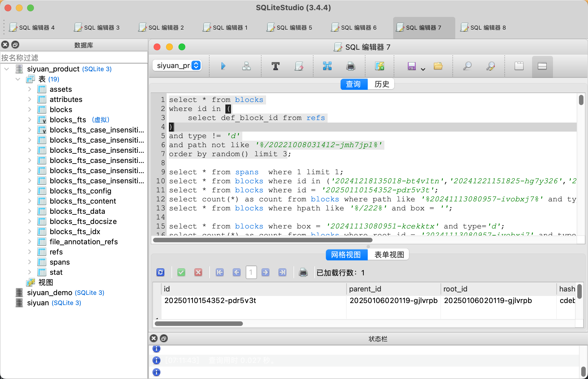Click the red Rollback changes icon

(198, 273)
